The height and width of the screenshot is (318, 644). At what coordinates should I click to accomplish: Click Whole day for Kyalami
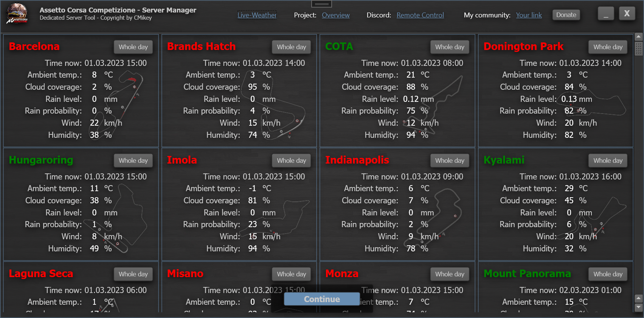point(608,161)
